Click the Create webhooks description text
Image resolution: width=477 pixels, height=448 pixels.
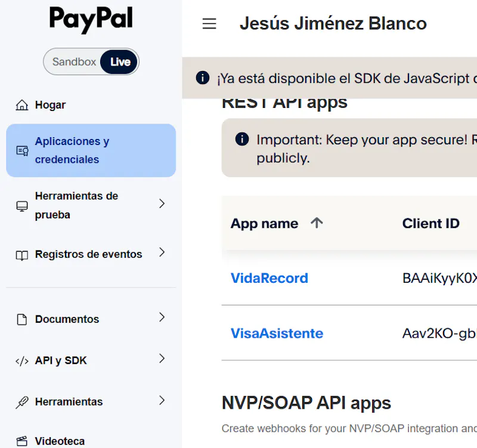point(349,428)
